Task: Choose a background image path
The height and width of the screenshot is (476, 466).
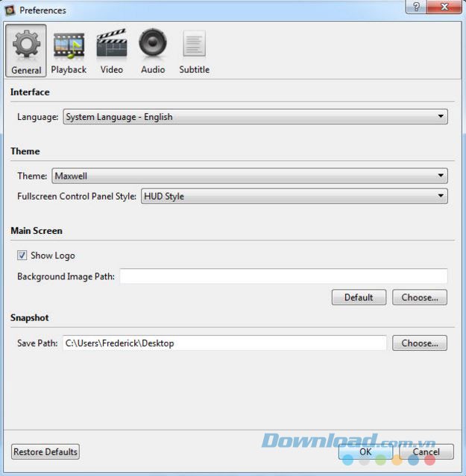Action: click(420, 297)
